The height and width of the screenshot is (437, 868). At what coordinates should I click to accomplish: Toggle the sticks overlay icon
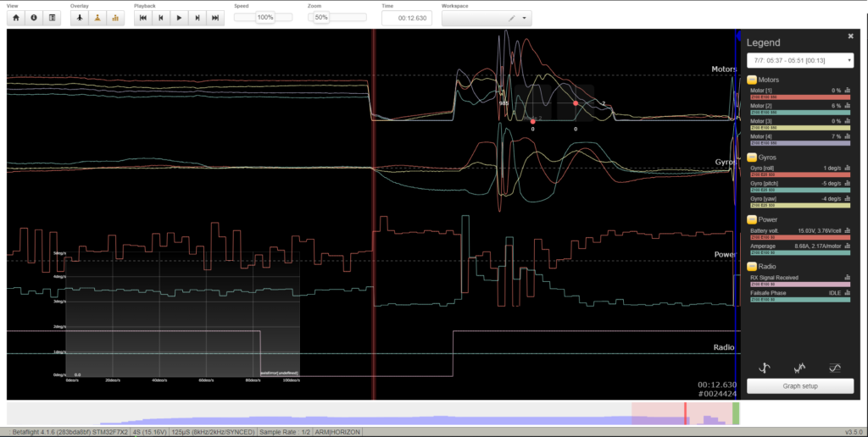pyautogui.click(x=97, y=18)
